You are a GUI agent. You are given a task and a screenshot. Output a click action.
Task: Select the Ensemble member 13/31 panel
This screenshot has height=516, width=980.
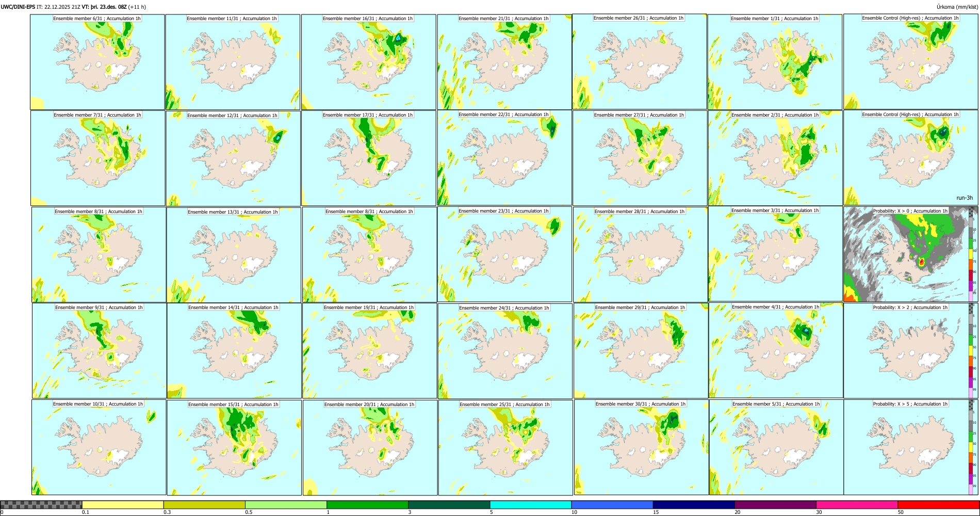[234, 255]
